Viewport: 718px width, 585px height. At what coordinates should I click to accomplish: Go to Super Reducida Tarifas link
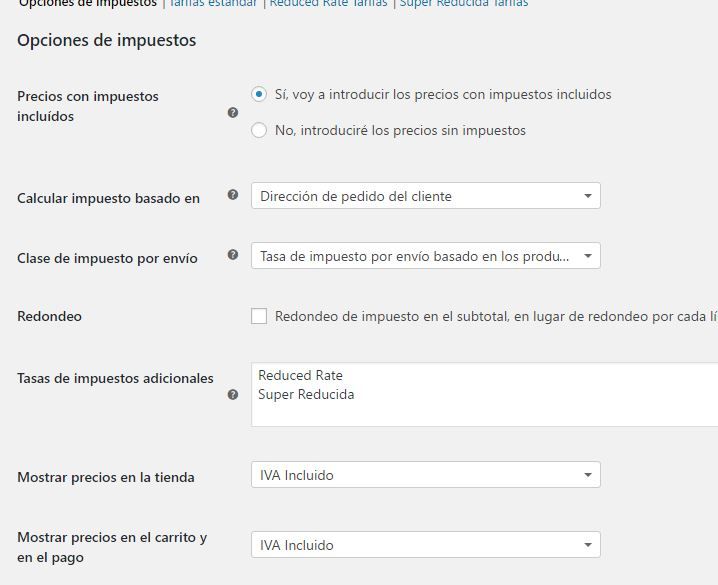[x=464, y=4]
